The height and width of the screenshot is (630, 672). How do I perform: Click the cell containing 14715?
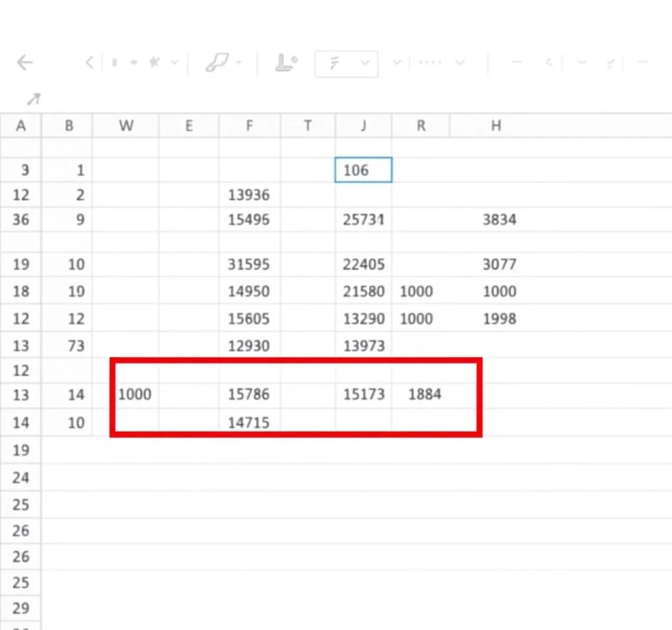point(249,422)
